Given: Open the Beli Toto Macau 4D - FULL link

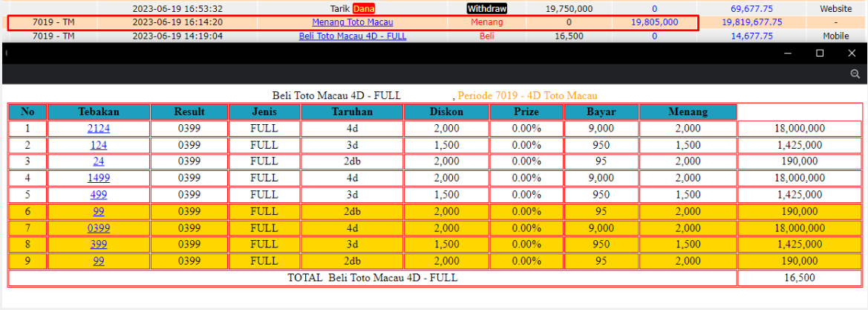Looking at the screenshot, I should pos(353,36).
